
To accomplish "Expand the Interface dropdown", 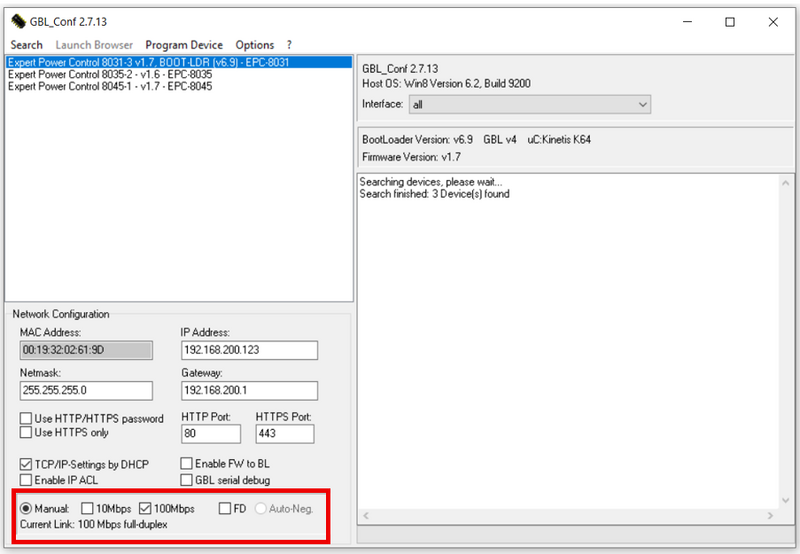I will tap(642, 104).
